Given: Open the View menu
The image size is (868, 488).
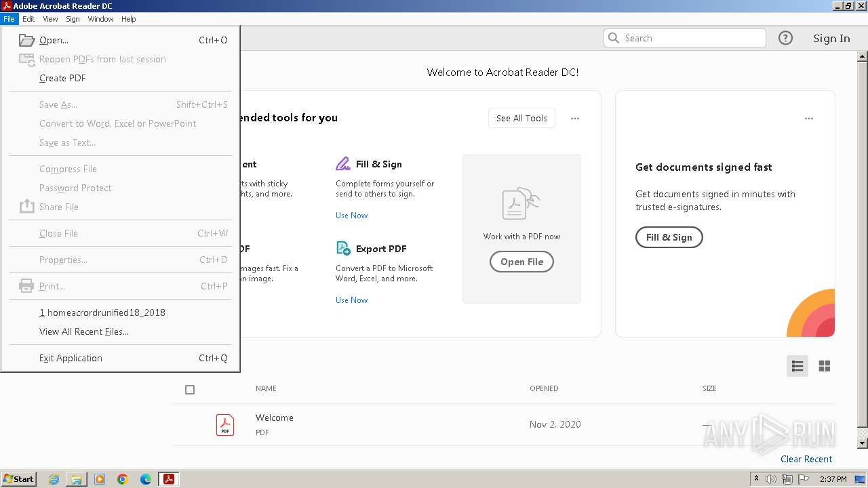Looking at the screenshot, I should 50,19.
